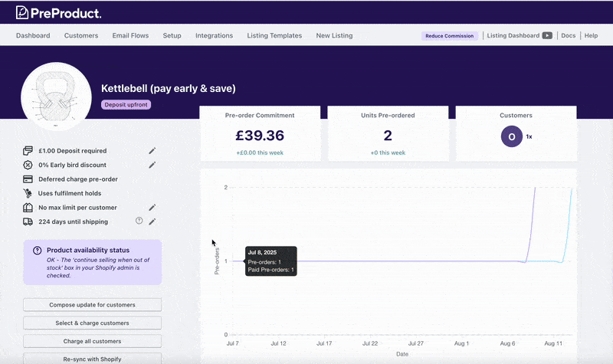This screenshot has height=364, width=613.
Task: Go to Customers menu item
Action: click(x=81, y=35)
